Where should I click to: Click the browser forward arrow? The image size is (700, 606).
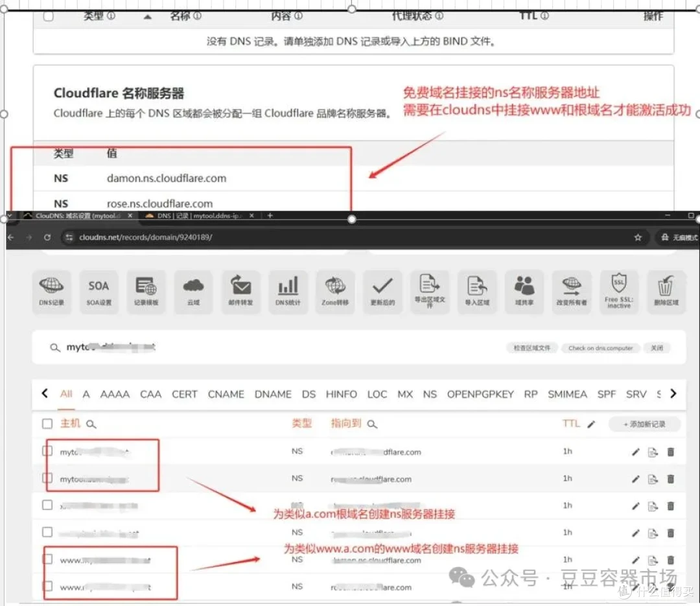pos(29,237)
